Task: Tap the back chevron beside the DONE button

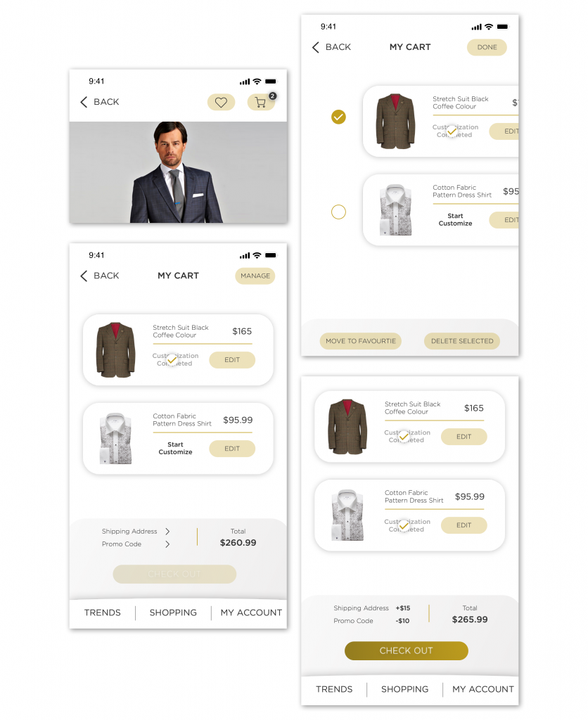Action: click(x=316, y=47)
